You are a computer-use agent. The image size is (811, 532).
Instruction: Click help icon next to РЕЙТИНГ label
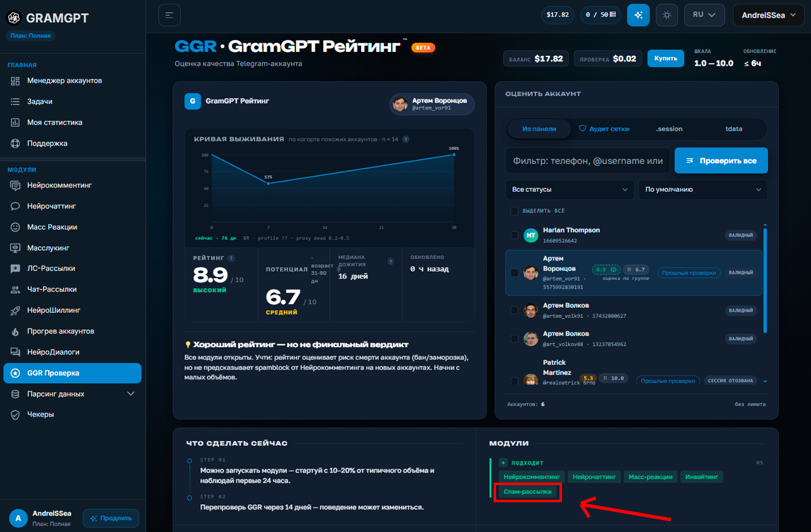(231, 258)
